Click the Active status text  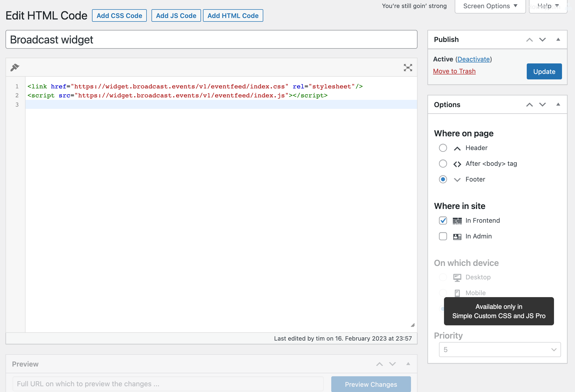point(443,59)
